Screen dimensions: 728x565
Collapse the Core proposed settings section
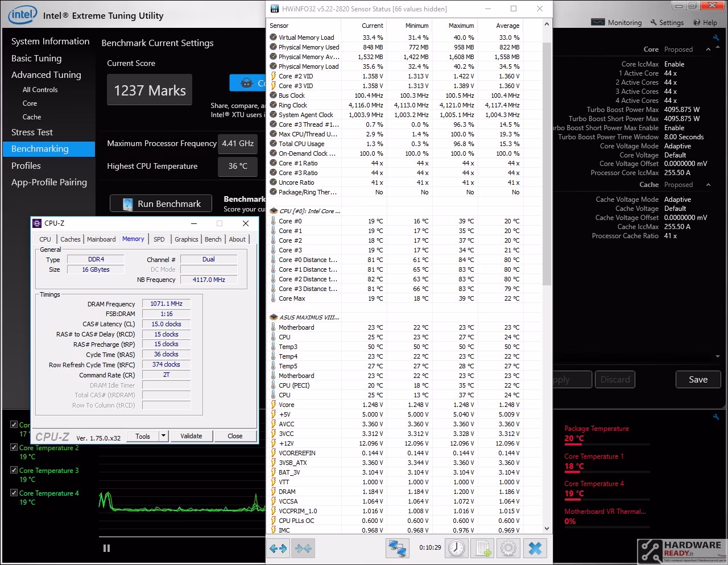[708, 49]
